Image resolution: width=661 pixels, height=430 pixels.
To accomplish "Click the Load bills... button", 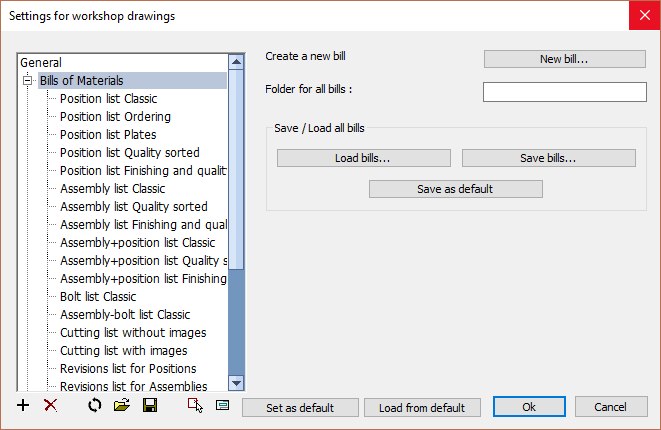I will (364, 158).
